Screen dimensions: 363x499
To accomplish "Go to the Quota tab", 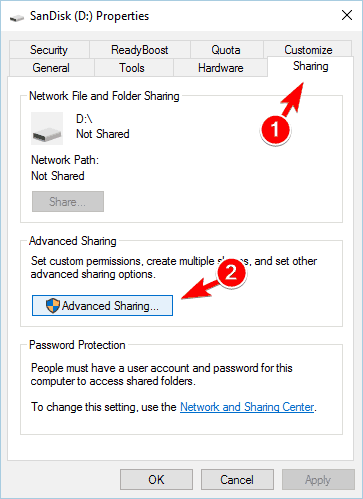I will (x=226, y=50).
